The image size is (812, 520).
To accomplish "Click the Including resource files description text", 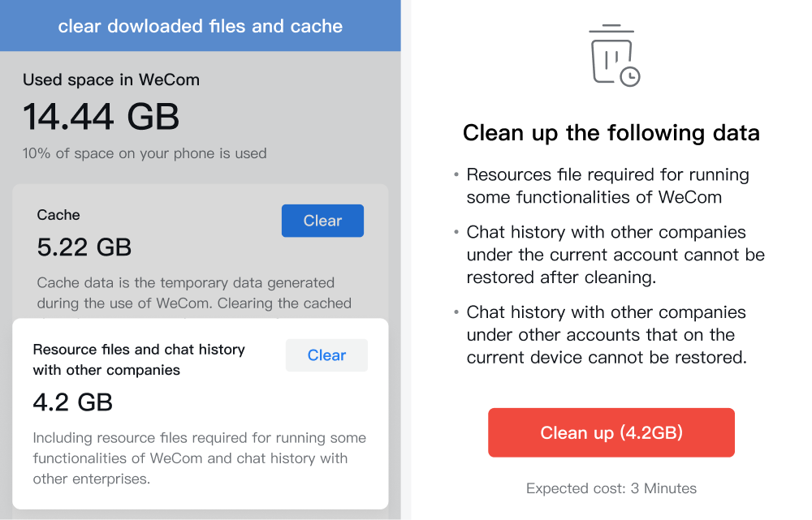I will click(200, 458).
